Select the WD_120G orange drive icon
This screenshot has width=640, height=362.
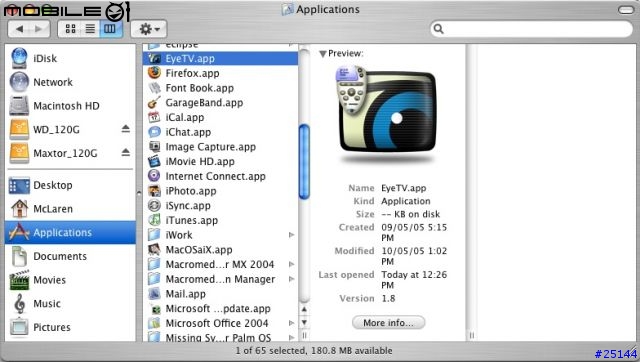(19, 129)
